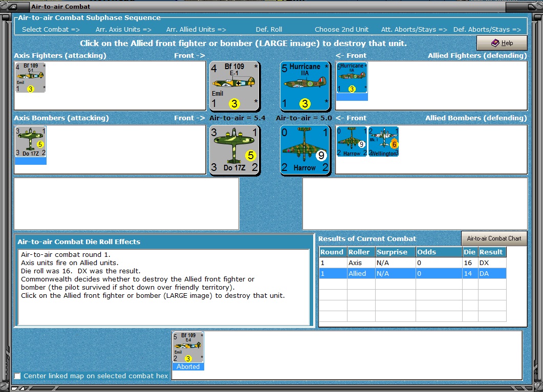Image resolution: width=543 pixels, height=392 pixels.
Task: Click the Die Roll Effects text box
Action: (163, 287)
